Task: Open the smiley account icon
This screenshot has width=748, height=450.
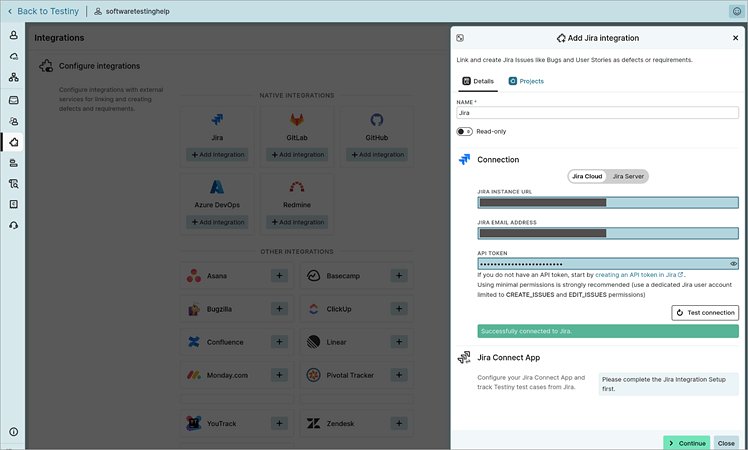Action: [737, 11]
